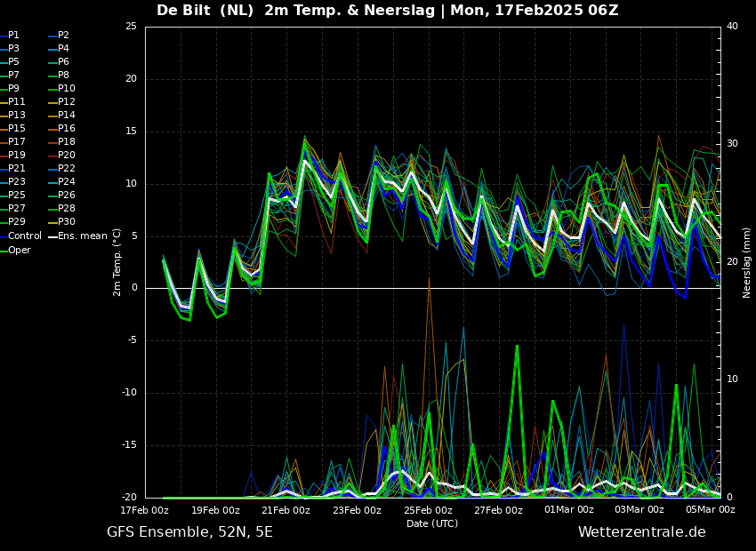Click the P30 legend entry
This screenshot has width=756, height=551.
(61, 221)
